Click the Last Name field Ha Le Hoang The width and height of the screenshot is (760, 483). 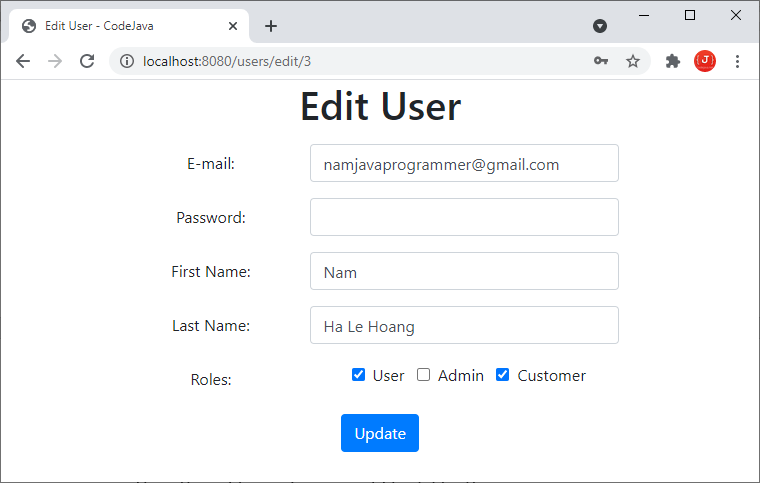[x=464, y=325]
